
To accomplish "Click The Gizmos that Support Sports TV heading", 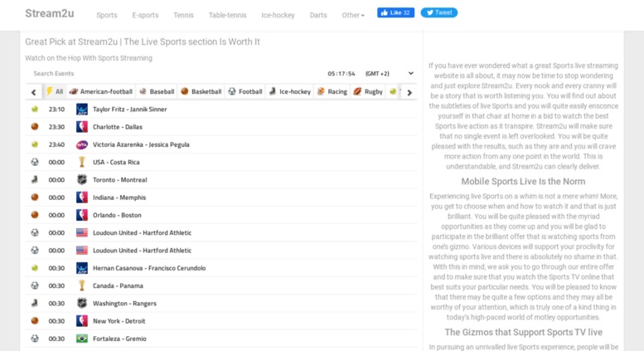I will (x=523, y=333).
